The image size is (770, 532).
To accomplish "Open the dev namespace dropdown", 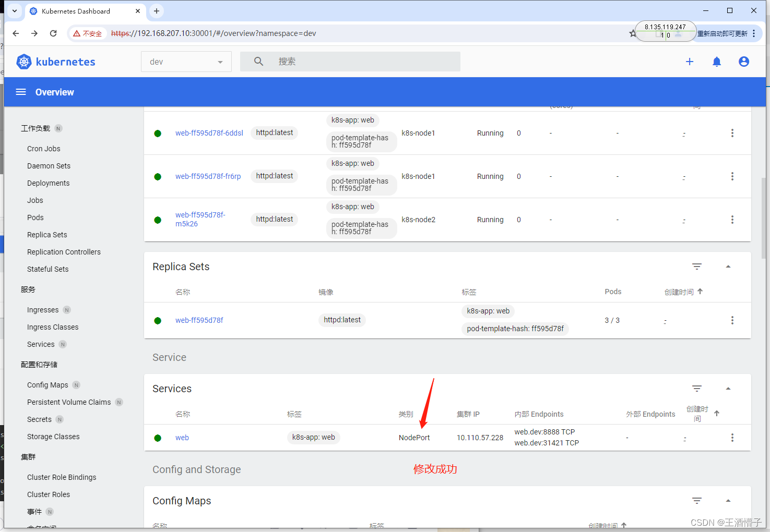I will [186, 62].
